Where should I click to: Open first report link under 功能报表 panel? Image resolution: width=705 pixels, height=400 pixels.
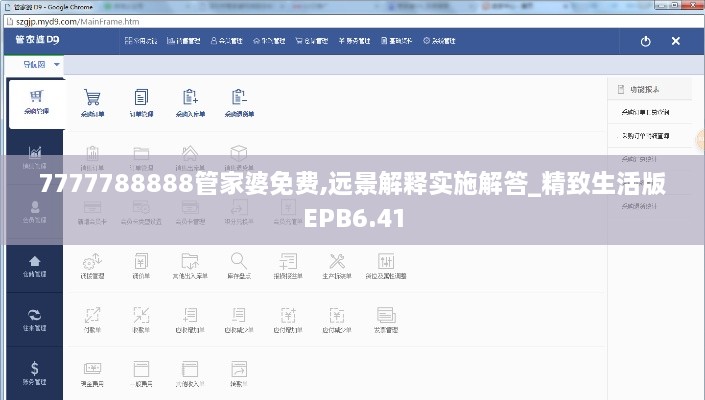(x=645, y=112)
